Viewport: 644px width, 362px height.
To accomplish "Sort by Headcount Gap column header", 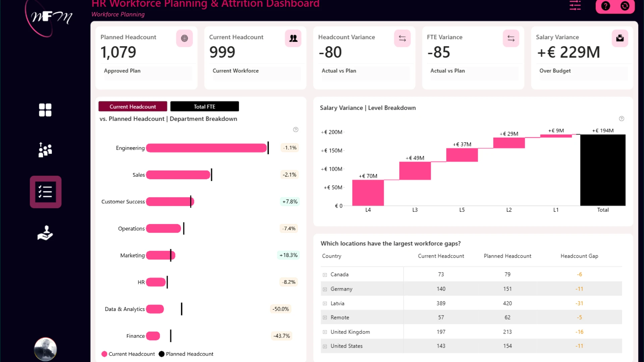I will coord(579,256).
